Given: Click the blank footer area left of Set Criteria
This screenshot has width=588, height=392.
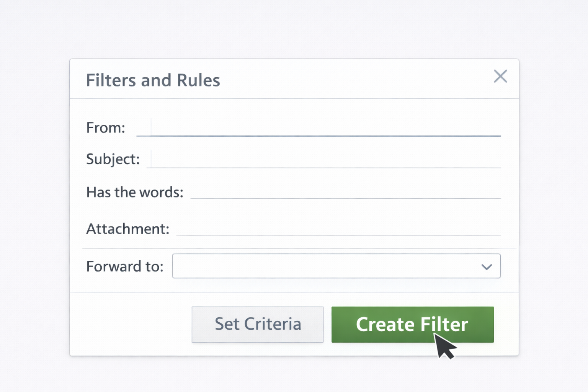Looking at the screenshot, I should [130, 325].
